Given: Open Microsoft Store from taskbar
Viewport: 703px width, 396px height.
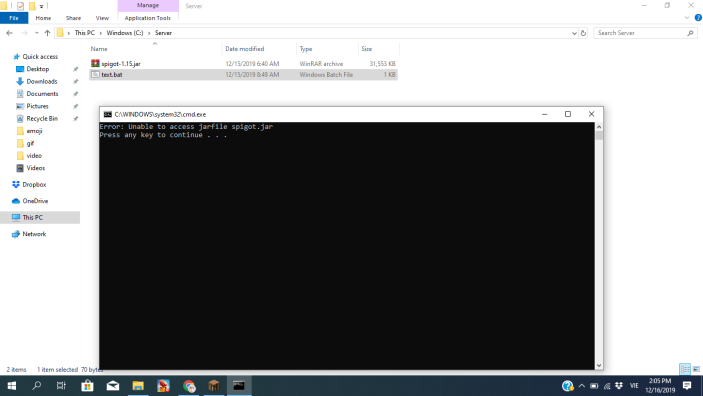Looking at the screenshot, I should [87, 386].
